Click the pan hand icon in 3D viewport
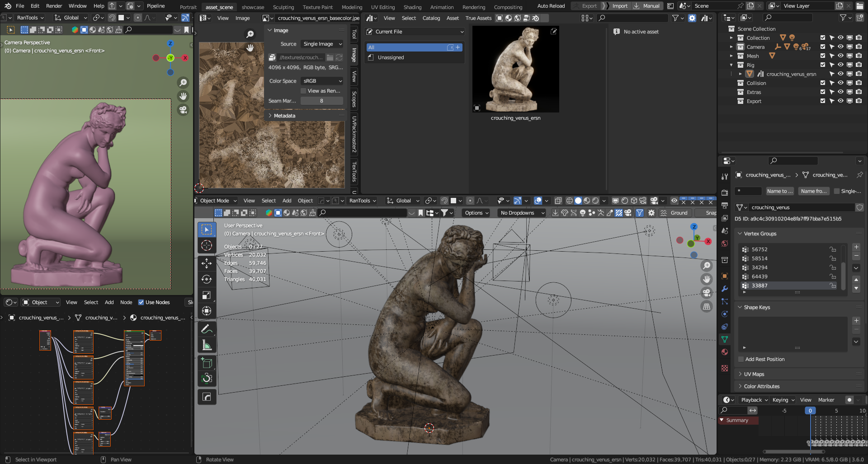Screen dimensions: 868x464 click(707, 279)
